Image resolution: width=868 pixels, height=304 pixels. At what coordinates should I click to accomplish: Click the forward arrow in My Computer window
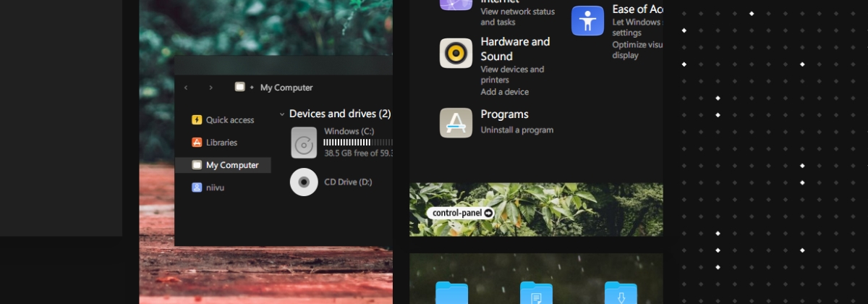click(210, 88)
